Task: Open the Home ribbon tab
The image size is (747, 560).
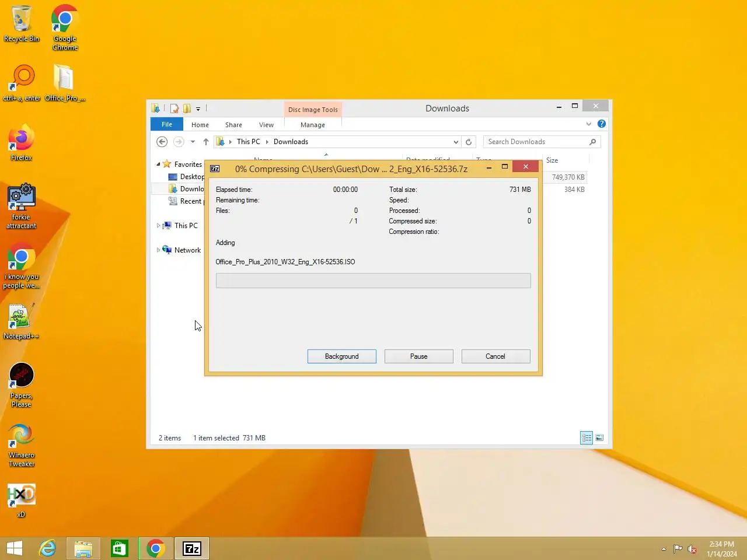Action: [x=200, y=125]
